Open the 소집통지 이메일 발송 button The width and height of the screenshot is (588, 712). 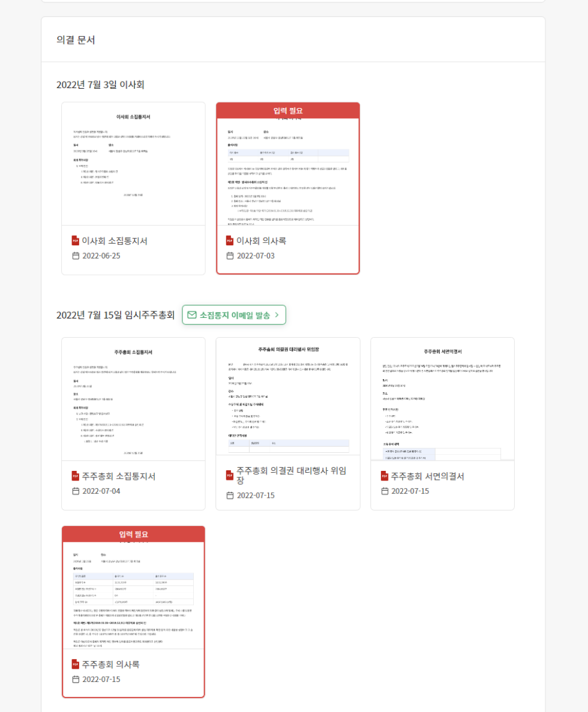coord(234,314)
